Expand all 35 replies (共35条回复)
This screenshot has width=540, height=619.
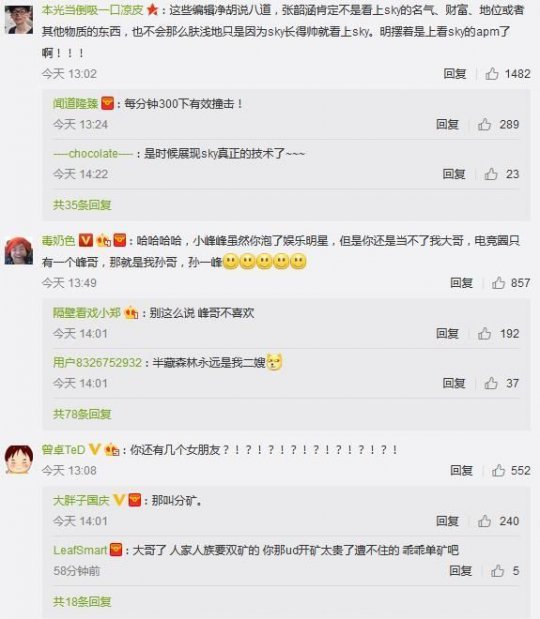click(82, 205)
